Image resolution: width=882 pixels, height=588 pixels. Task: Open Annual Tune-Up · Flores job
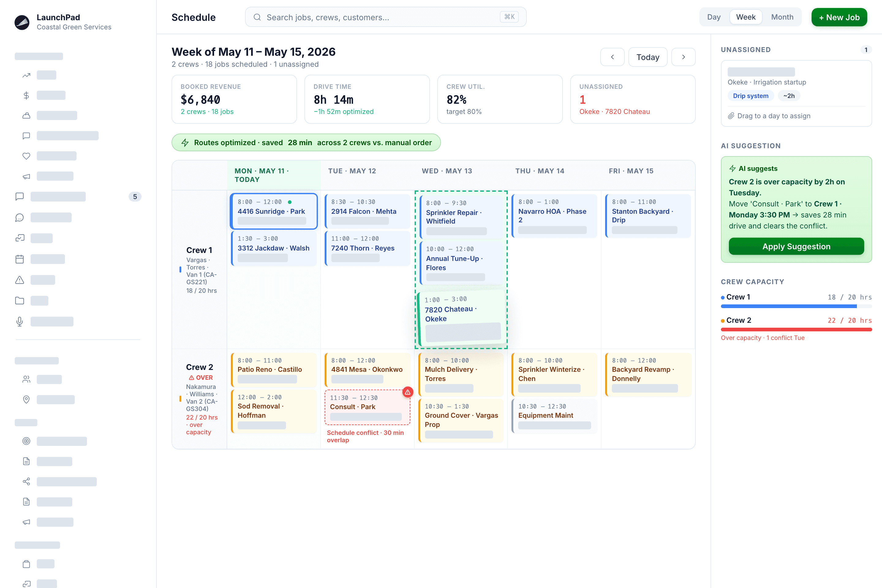pyautogui.click(x=461, y=263)
